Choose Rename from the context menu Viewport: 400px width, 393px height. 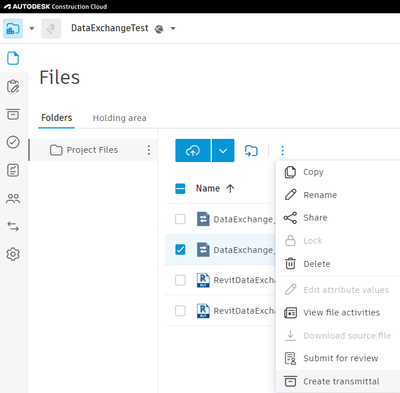point(338,195)
